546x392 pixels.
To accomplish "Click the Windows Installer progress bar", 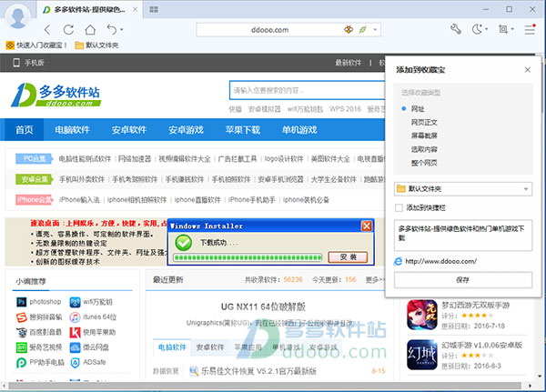I will coord(248,257).
